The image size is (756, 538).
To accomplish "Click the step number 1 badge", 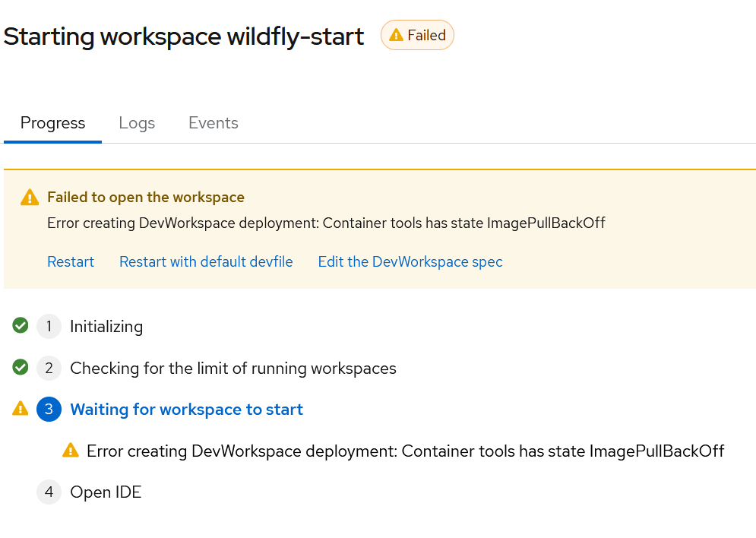I will click(x=49, y=327).
